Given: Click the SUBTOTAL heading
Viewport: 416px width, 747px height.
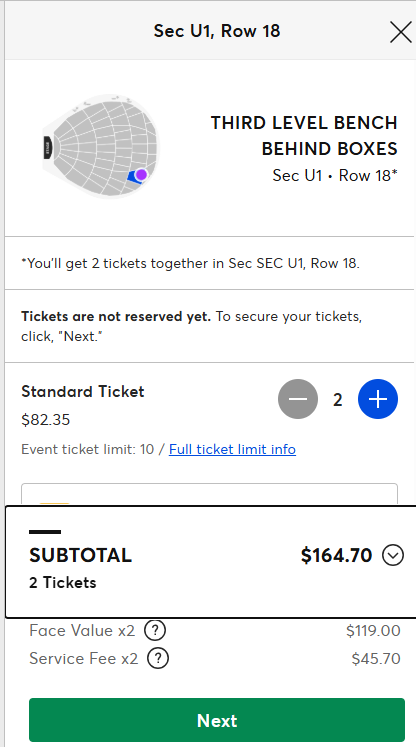Looking at the screenshot, I should pyautogui.click(x=81, y=555).
